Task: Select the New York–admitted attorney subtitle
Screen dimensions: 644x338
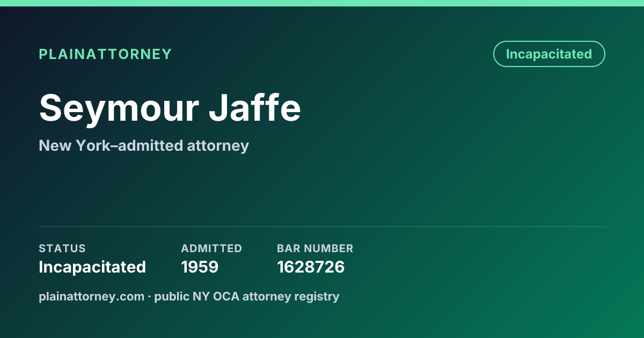Action: coord(144,145)
